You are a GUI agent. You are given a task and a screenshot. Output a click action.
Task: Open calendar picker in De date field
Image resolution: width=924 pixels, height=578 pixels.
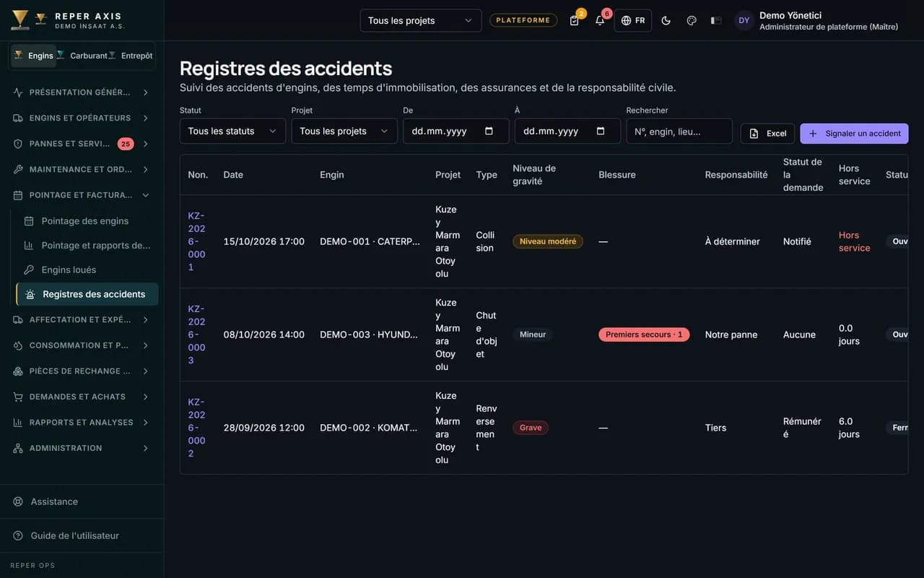(489, 131)
